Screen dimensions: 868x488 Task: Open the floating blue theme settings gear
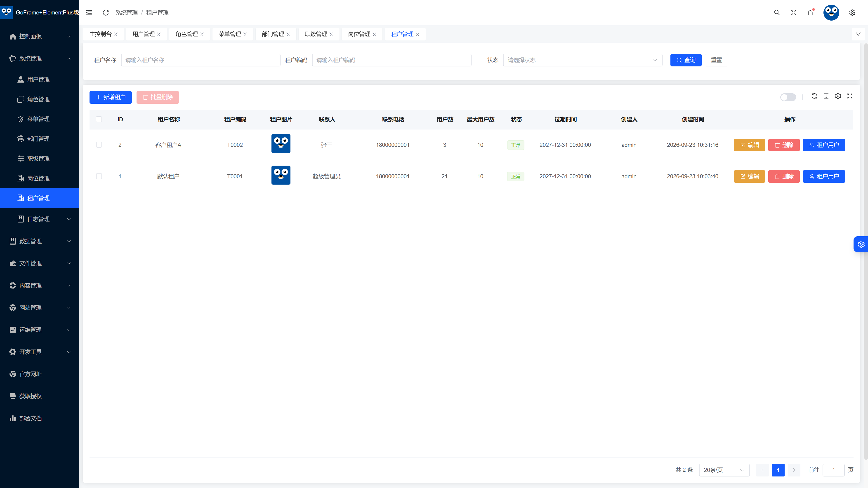tap(861, 244)
